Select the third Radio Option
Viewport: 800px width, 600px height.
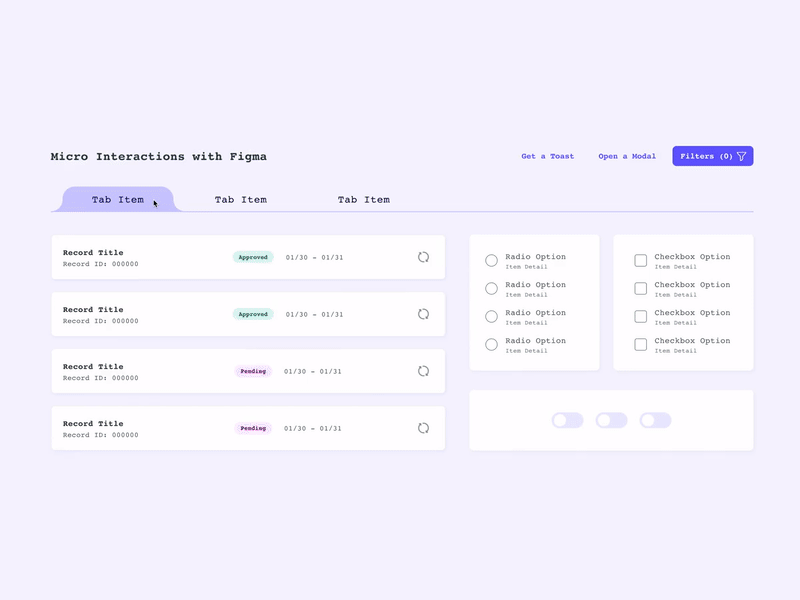(491, 316)
